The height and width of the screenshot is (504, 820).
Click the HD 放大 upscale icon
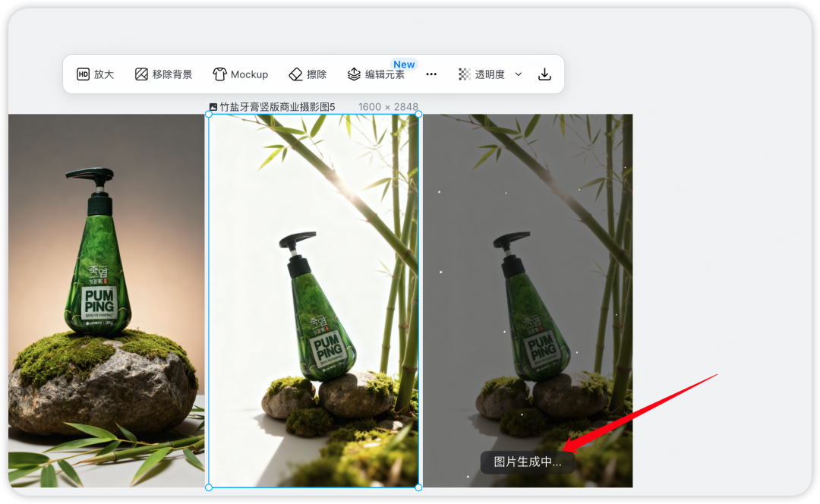(x=84, y=74)
